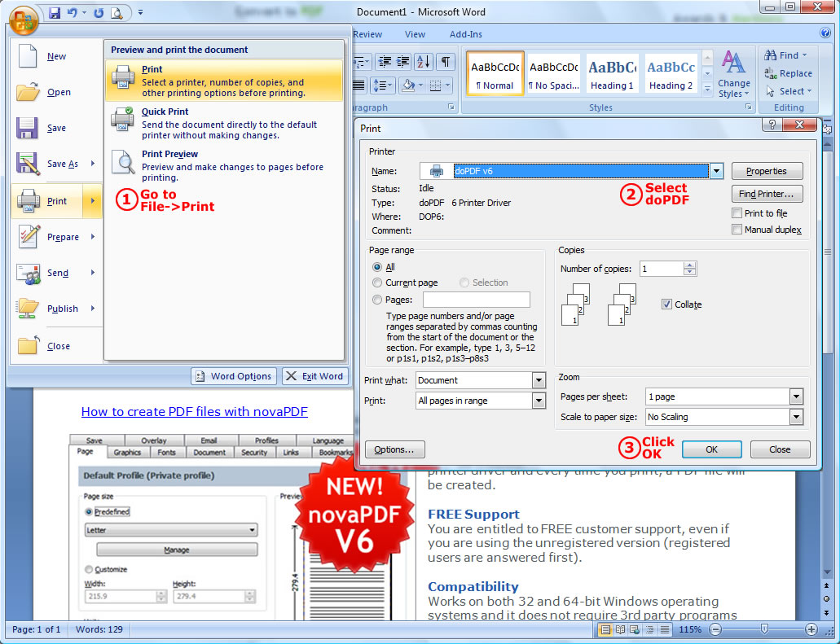Click the Print Preview magnifier icon

(123, 163)
